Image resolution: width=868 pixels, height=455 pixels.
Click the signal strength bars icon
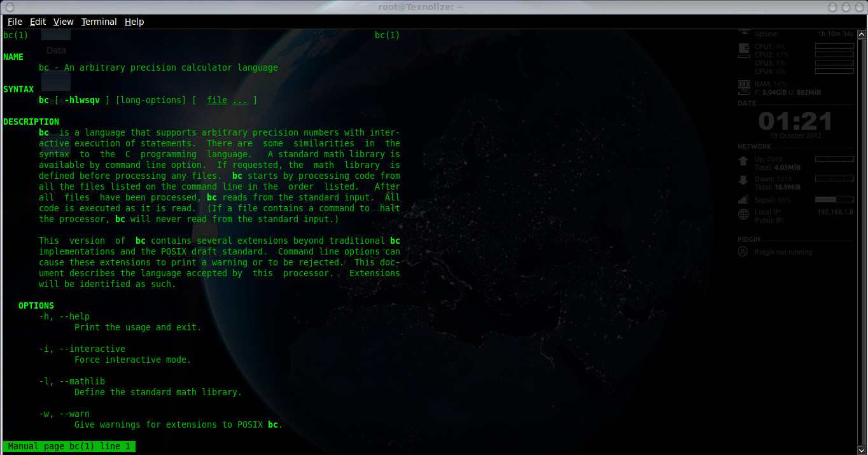(743, 199)
